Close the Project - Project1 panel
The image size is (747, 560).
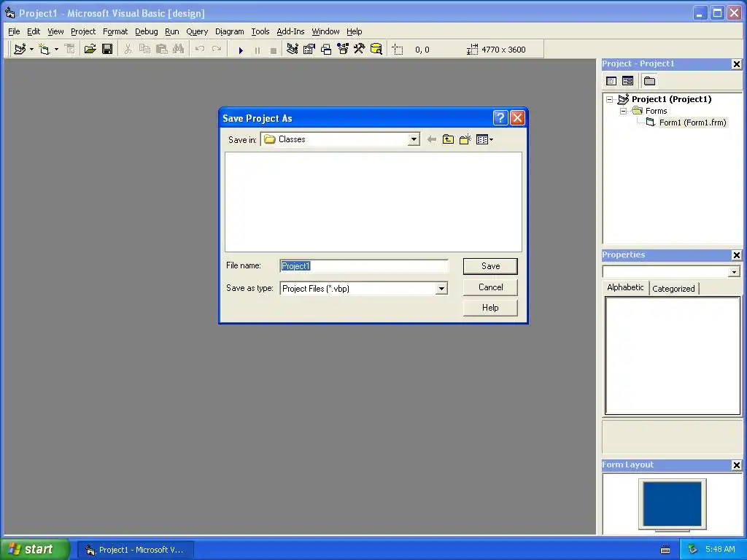(x=737, y=64)
